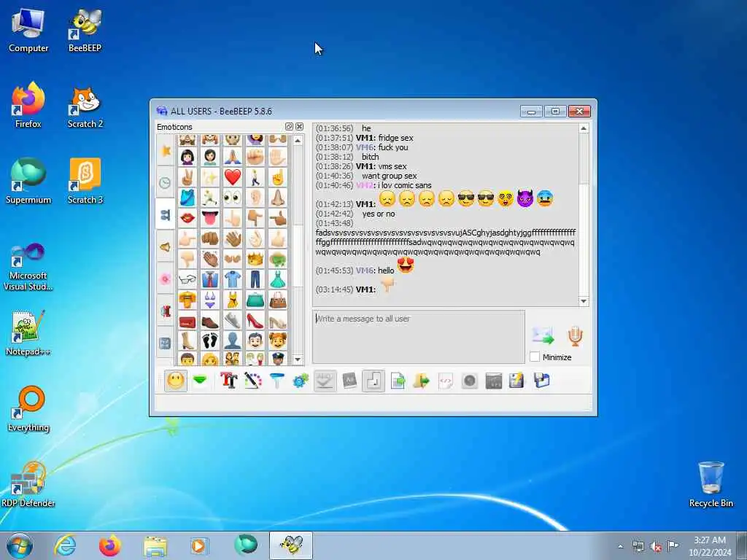Open the bell objects emoticon tab
Viewport: 747px width, 560px height.
(166, 246)
